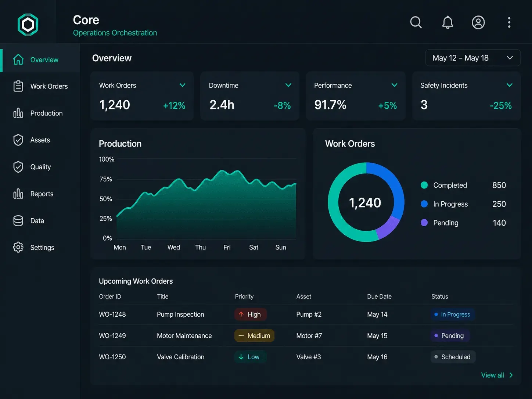Click the Reports bar chart icon
The height and width of the screenshot is (399, 532).
[x=18, y=194]
